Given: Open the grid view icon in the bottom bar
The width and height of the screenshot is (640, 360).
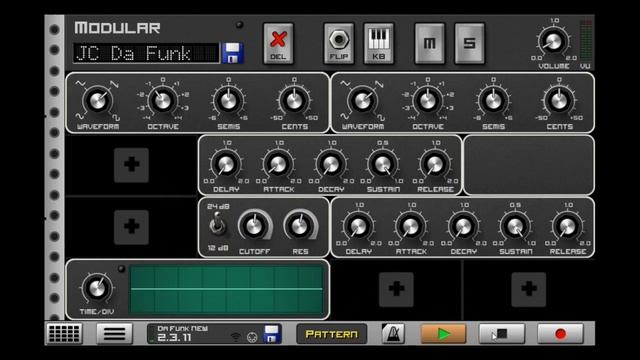Looking at the screenshot, I should pyautogui.click(x=64, y=333).
